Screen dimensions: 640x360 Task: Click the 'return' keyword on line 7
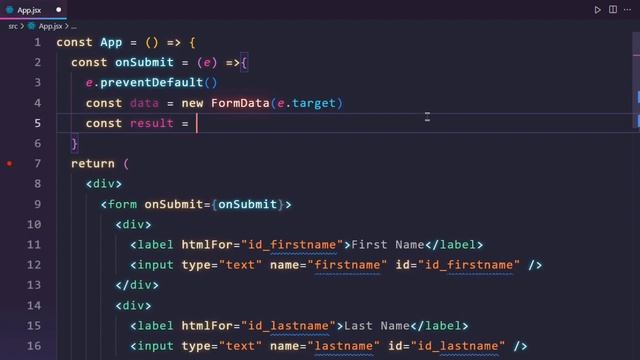[x=93, y=164]
